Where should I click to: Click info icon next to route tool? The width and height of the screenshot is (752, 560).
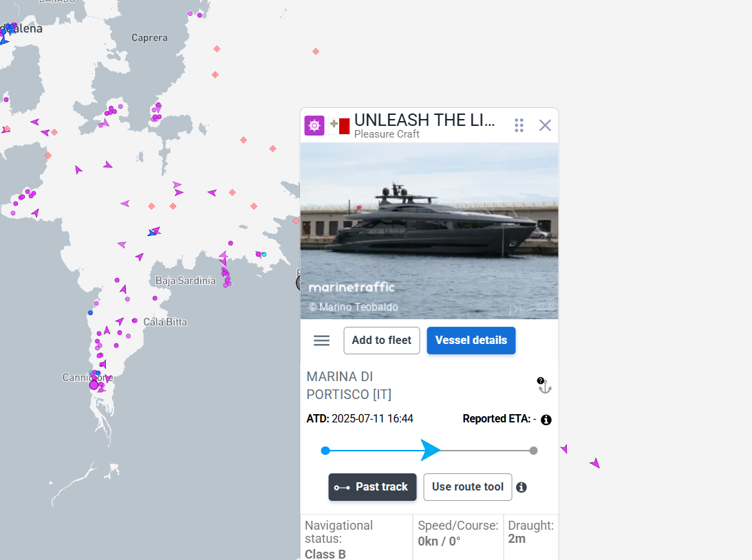(522, 487)
